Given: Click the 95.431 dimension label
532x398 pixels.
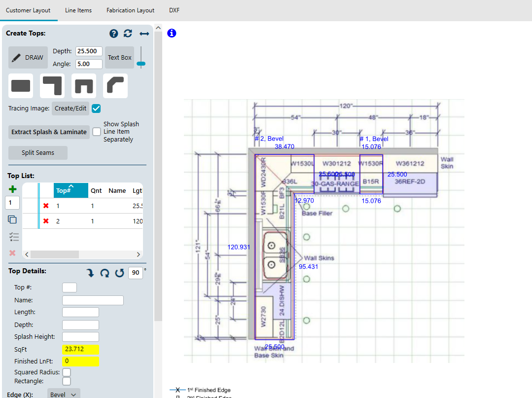Looking at the screenshot, I should (x=309, y=267).
